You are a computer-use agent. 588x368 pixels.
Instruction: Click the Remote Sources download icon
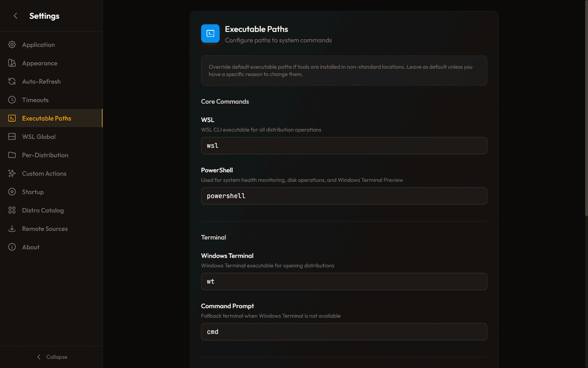coord(12,229)
